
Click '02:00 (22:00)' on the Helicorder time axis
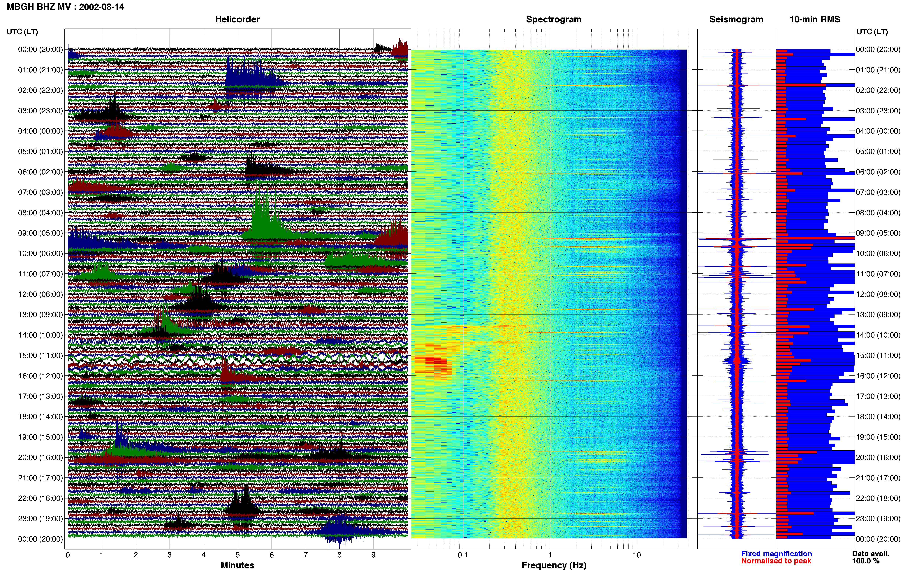[x=41, y=90]
